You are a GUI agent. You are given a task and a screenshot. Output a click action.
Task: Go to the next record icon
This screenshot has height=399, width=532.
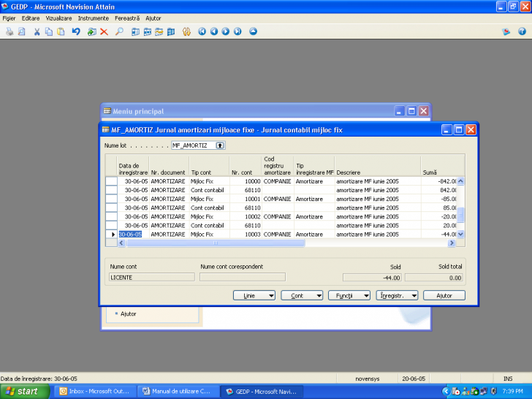point(226,31)
